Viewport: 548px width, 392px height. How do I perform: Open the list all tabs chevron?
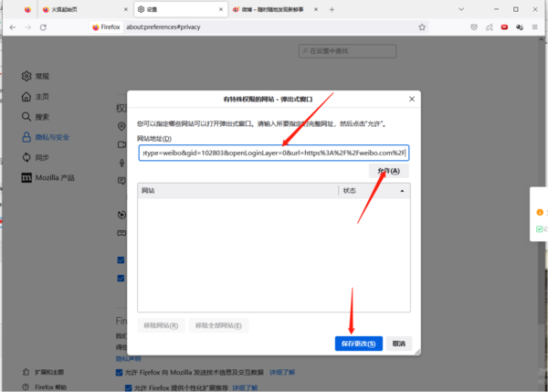tap(461, 9)
